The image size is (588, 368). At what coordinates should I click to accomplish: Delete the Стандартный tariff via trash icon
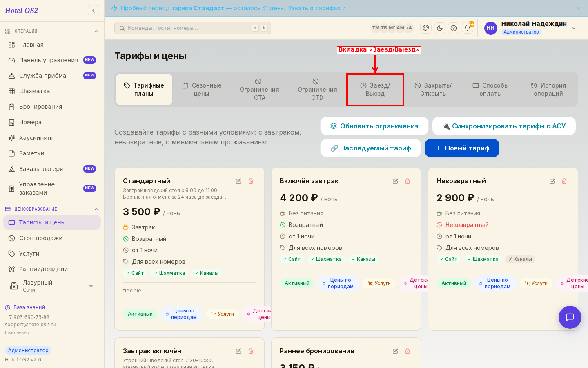pos(251,181)
